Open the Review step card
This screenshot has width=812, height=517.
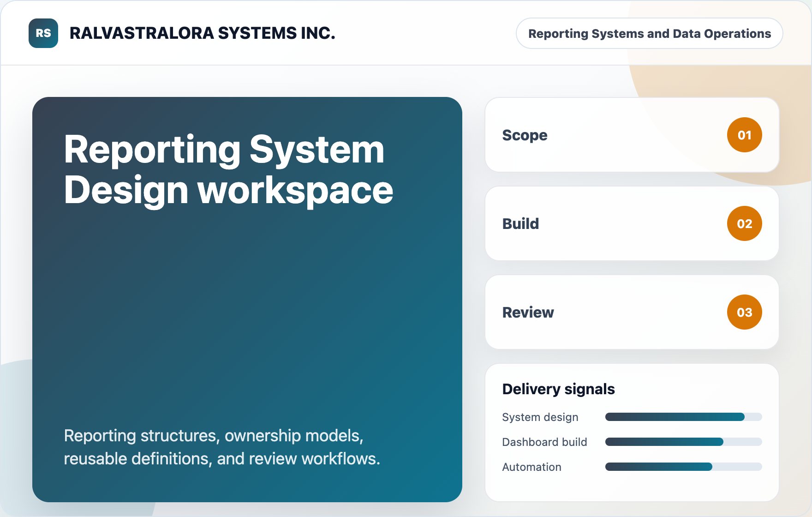632,312
